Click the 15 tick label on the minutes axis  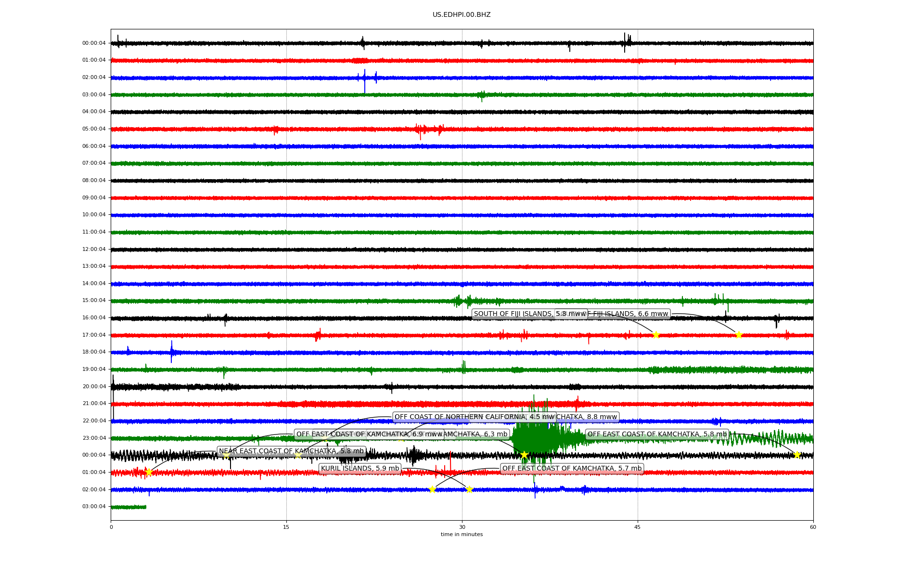286,527
